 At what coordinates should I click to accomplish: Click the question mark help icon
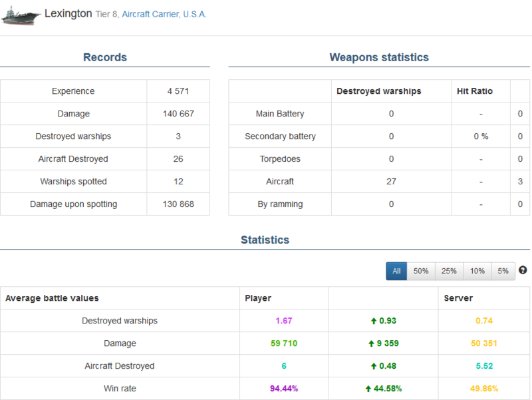tap(523, 270)
